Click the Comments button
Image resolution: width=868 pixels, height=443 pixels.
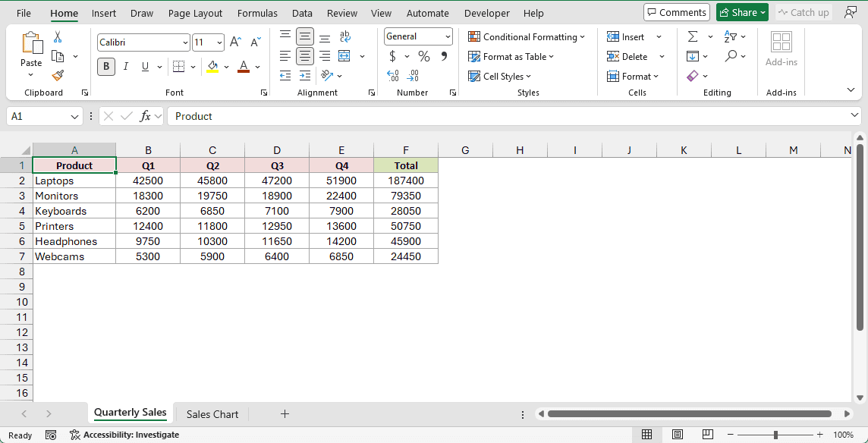coord(677,12)
